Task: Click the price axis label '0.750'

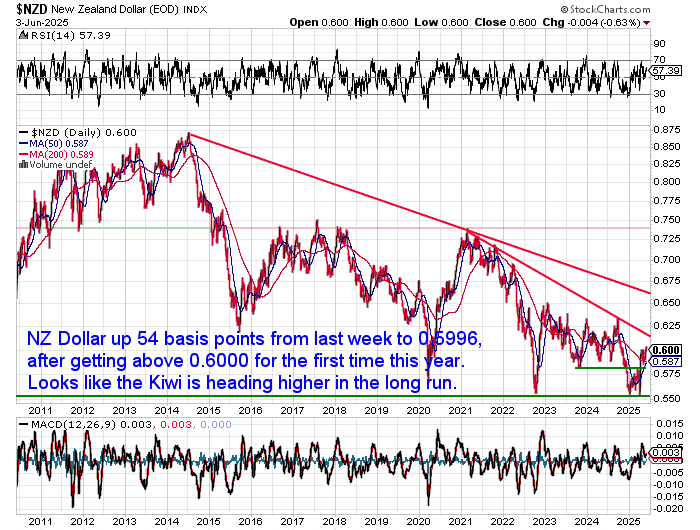Action: (667, 220)
